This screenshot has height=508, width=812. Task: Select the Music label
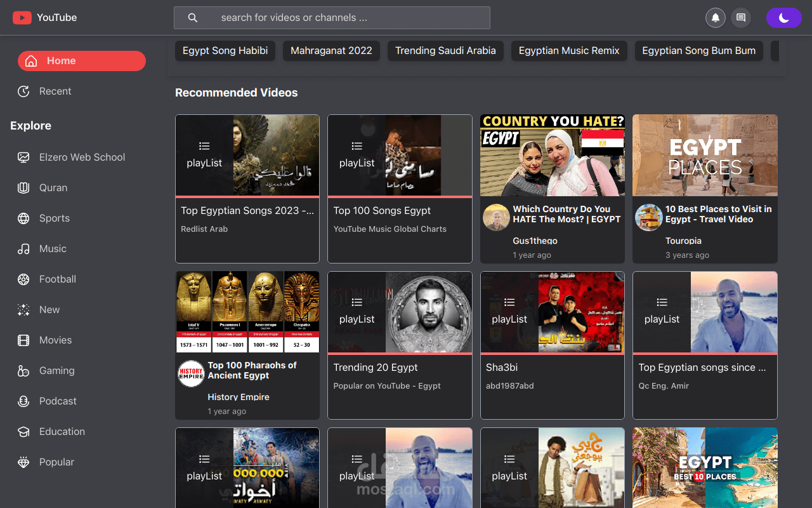click(53, 249)
